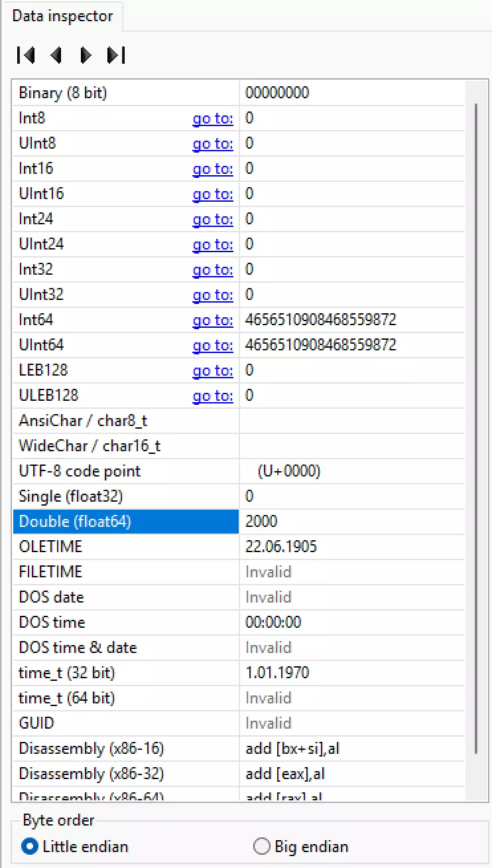492x868 pixels.
Task: Go to next byte arrow icon
Action: [86, 56]
